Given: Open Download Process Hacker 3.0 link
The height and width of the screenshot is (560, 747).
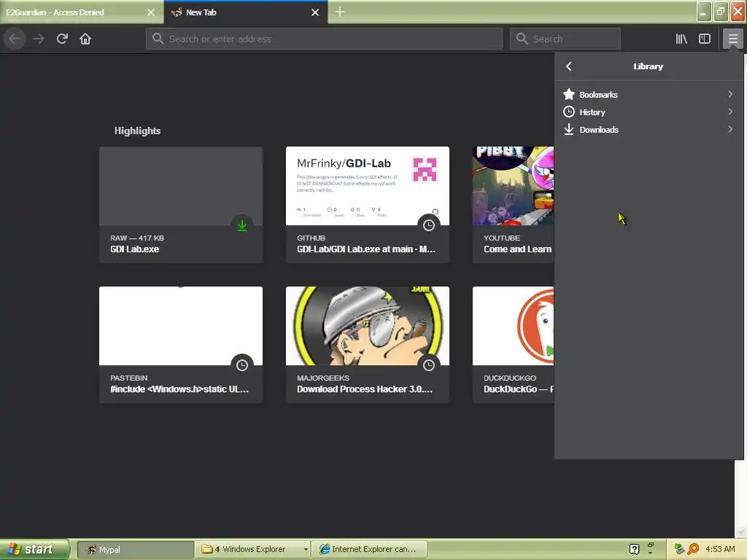Looking at the screenshot, I should tap(365, 389).
